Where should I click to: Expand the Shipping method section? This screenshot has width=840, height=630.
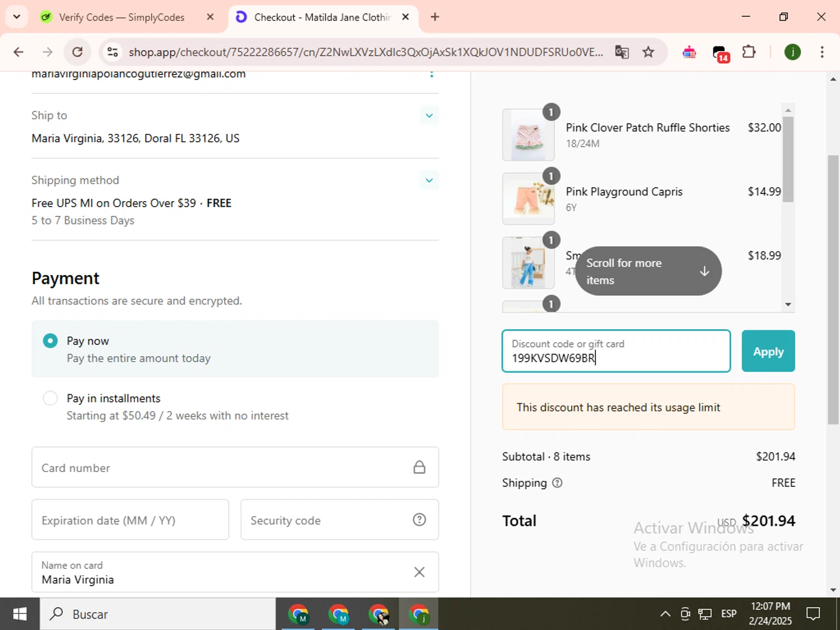coord(429,180)
